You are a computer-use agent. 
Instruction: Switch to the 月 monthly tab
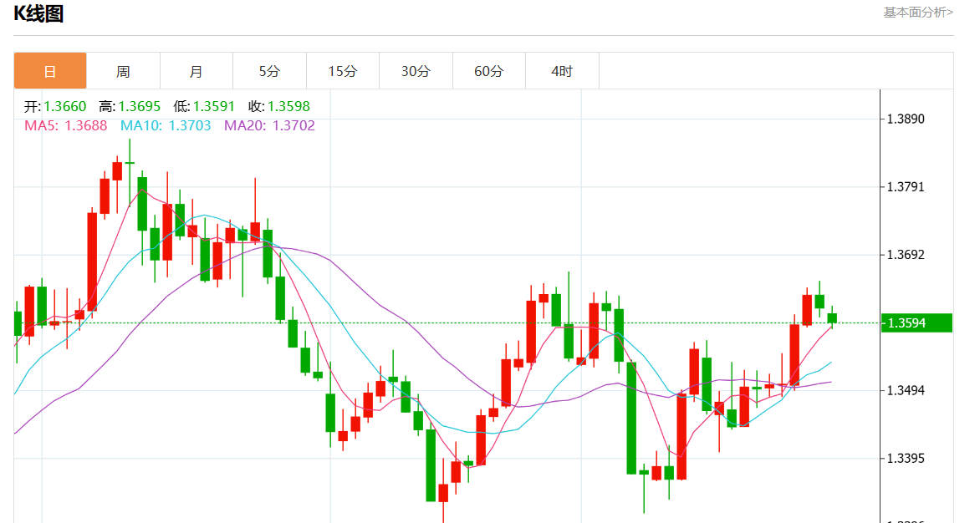tap(197, 71)
